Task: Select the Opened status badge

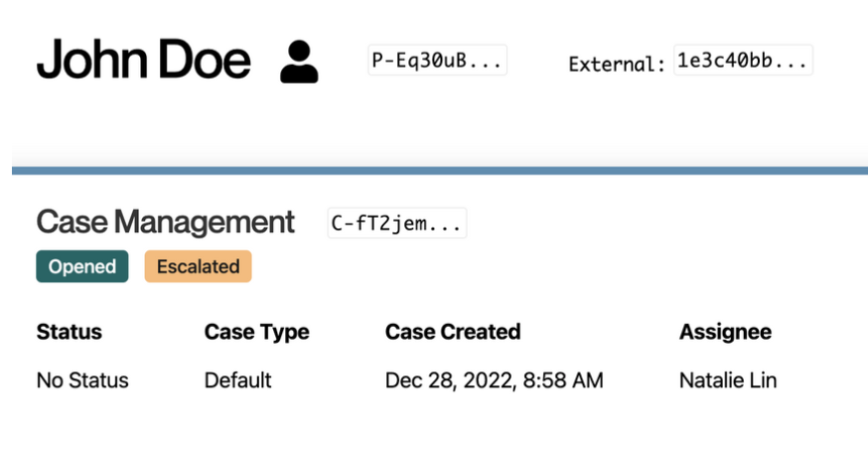Action: click(81, 266)
